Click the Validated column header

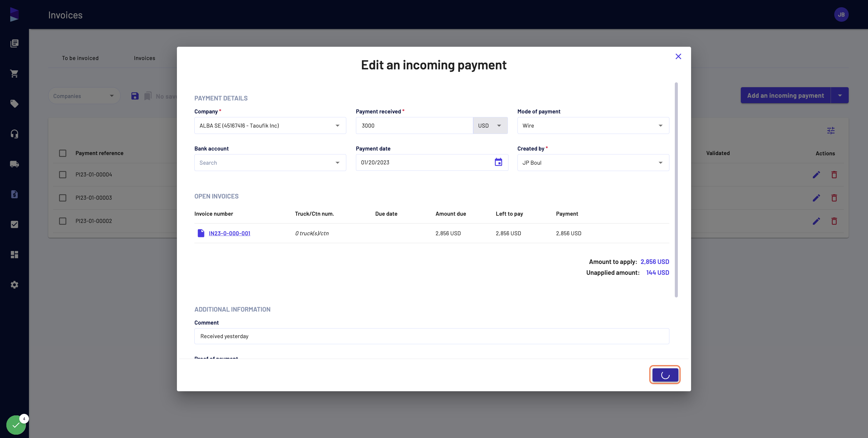coord(718,153)
